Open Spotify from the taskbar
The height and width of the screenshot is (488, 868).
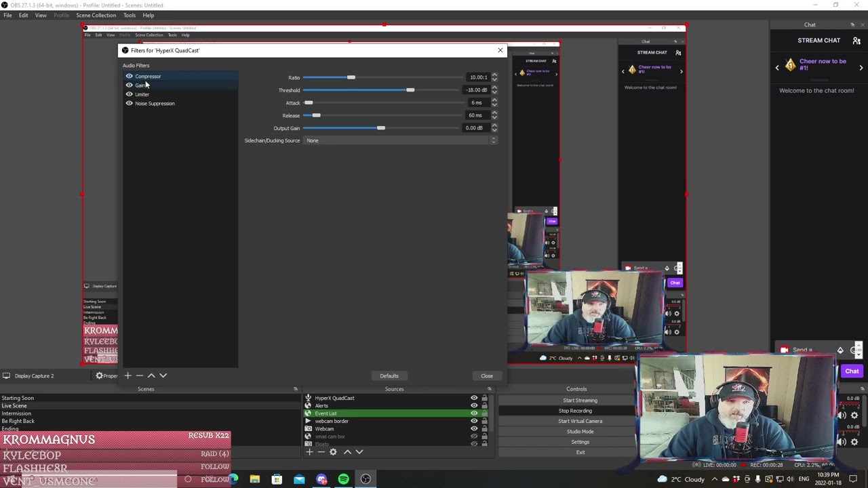coord(343,480)
